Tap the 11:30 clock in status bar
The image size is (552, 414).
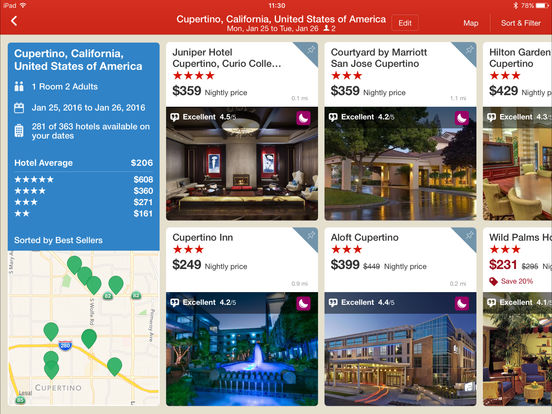tap(277, 6)
